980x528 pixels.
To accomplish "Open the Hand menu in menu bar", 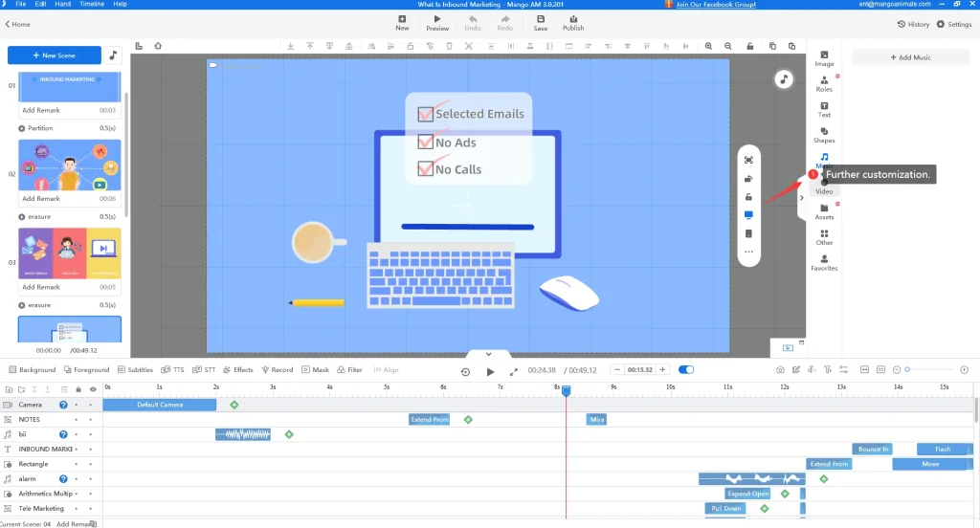I will pos(64,4).
